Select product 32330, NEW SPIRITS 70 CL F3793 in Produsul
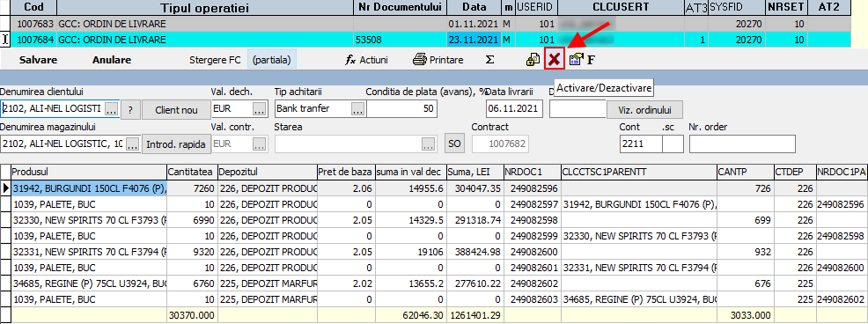868x324 pixels. tap(89, 220)
